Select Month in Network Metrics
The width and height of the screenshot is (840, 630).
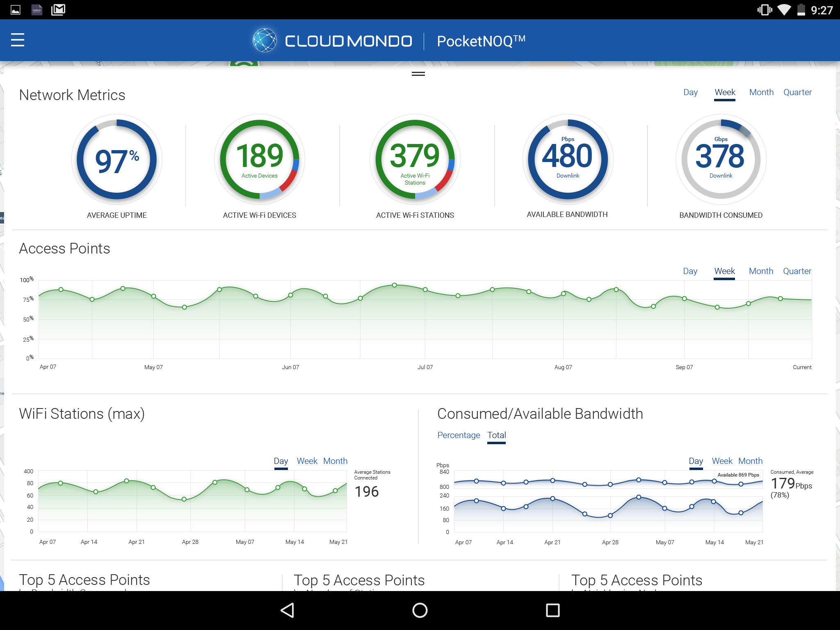(x=761, y=92)
